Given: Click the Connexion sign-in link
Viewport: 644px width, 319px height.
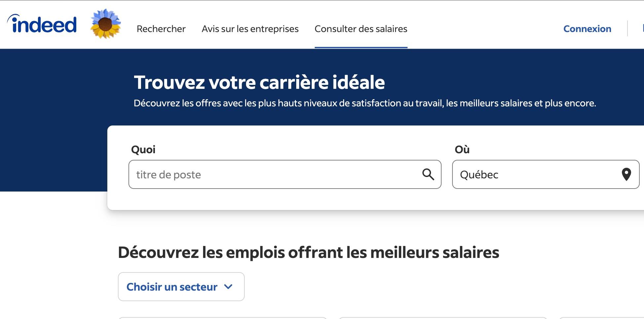Looking at the screenshot, I should (587, 29).
